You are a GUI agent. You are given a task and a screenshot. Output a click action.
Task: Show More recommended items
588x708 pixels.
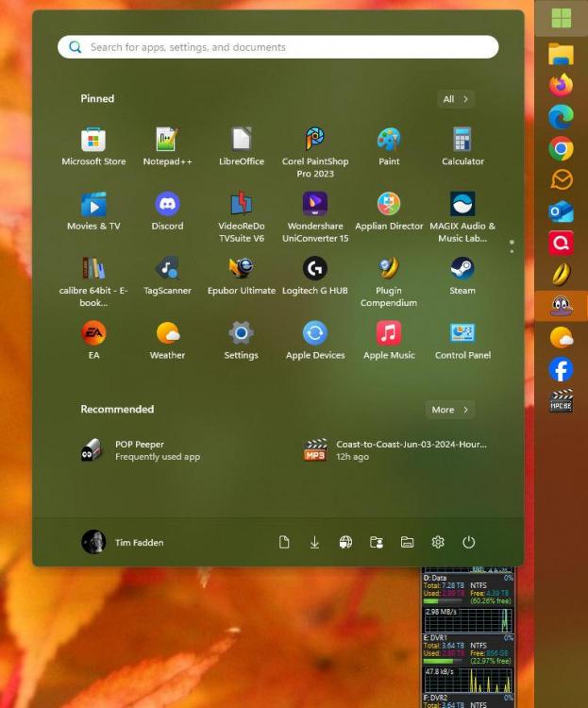449,410
